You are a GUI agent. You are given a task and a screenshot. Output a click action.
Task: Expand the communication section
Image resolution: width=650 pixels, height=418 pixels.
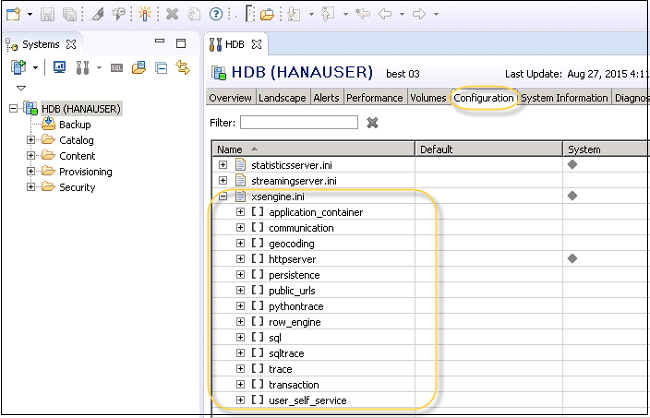point(240,228)
